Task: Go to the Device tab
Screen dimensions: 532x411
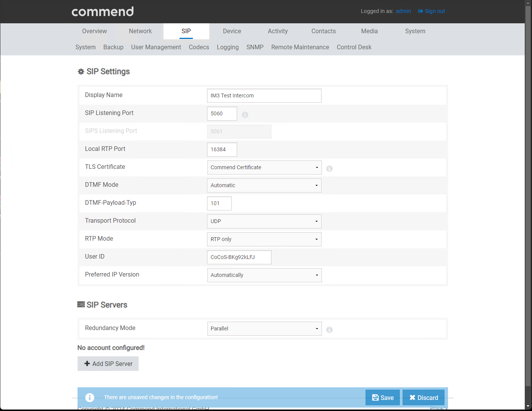Action: [x=232, y=31]
